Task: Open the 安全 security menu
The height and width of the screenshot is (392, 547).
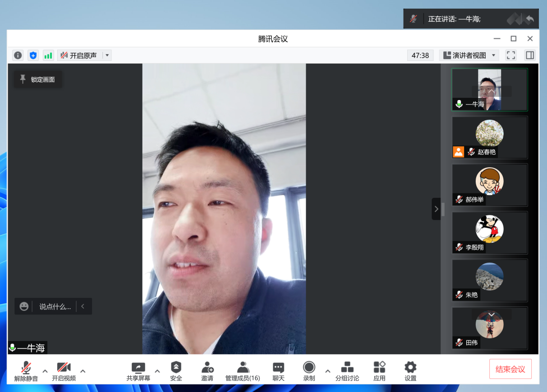Action: coord(176,371)
